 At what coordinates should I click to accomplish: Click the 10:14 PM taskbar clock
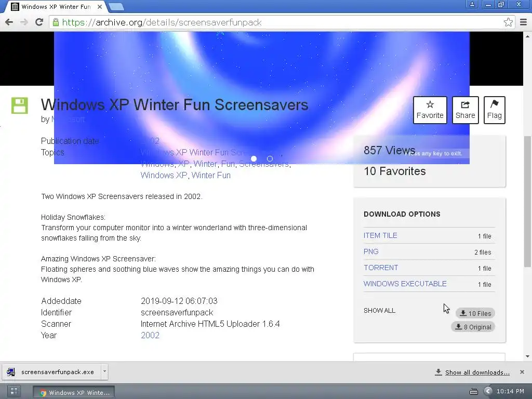(x=510, y=392)
